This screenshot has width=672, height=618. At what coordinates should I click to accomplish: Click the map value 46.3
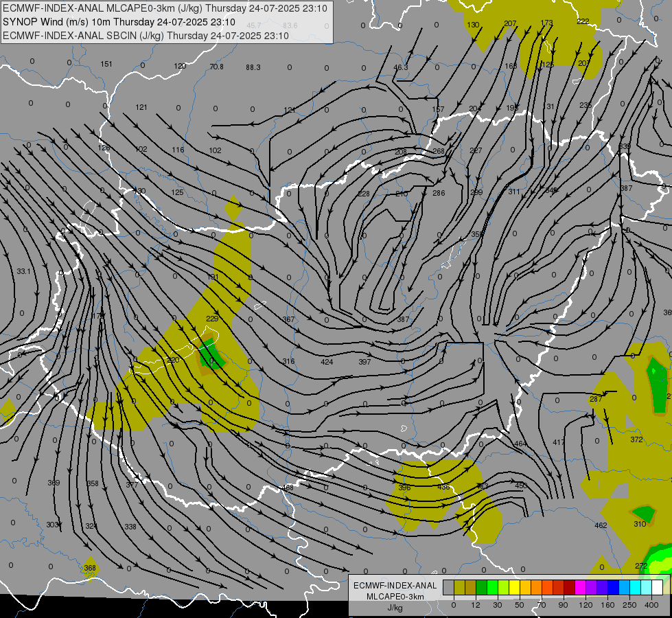401,67
